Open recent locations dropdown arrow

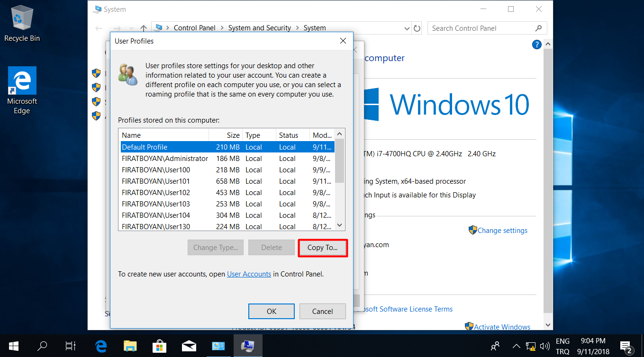(x=131, y=28)
